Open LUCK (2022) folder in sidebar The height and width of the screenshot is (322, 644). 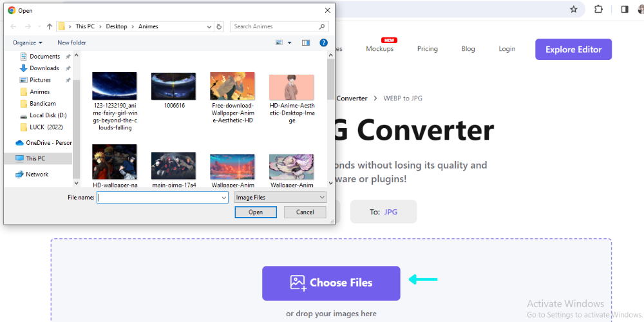pos(46,128)
